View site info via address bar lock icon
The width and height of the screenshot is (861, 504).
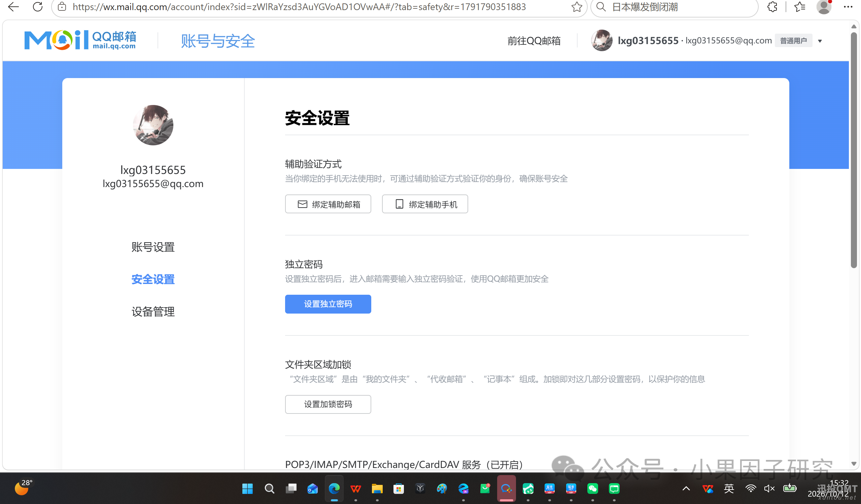tap(62, 6)
